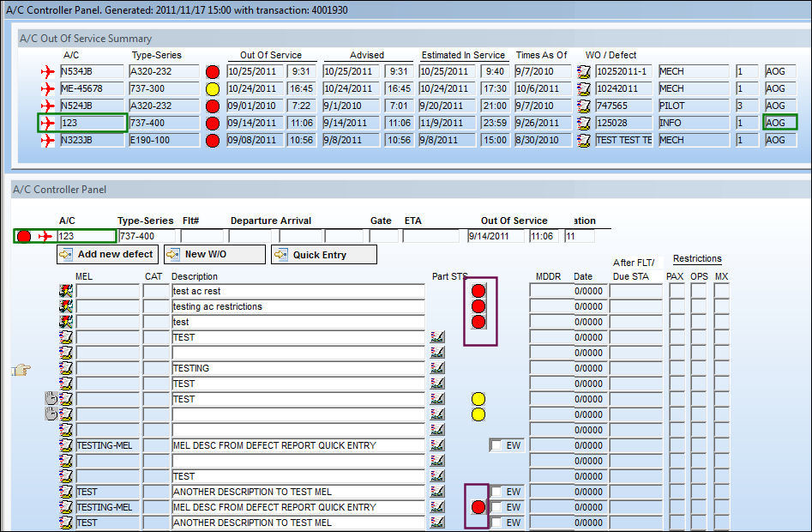
Task: Toggle EW checkbox for last ANOTHER DESCRIPTION row
Action: (x=496, y=523)
